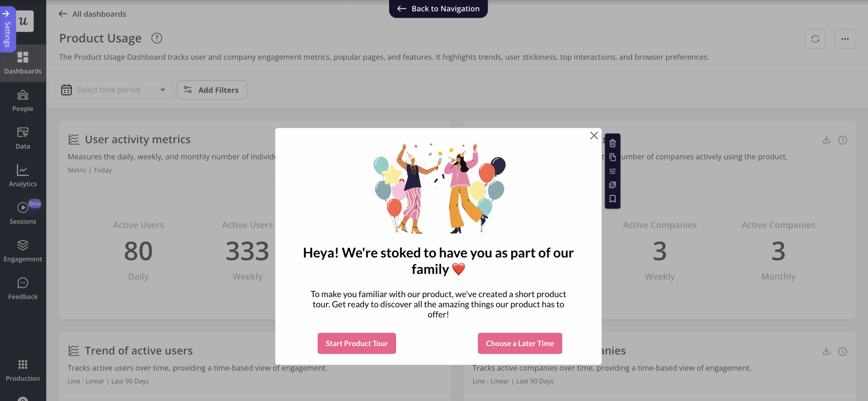
Task: Open the Feedback section in the sidebar
Action: coord(22,288)
